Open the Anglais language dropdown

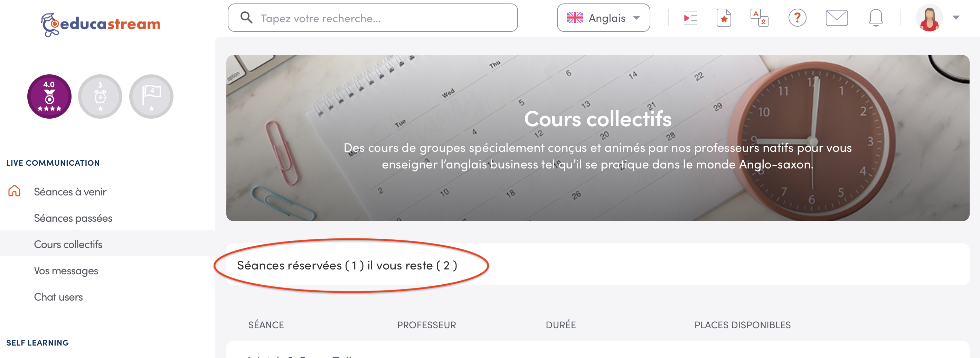603,18
